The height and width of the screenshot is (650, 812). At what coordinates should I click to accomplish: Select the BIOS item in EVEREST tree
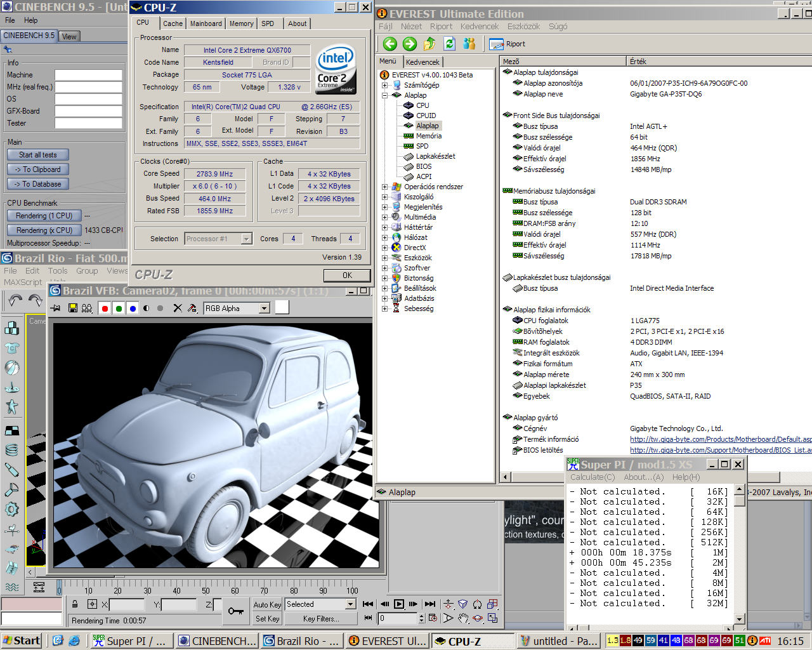tap(423, 166)
